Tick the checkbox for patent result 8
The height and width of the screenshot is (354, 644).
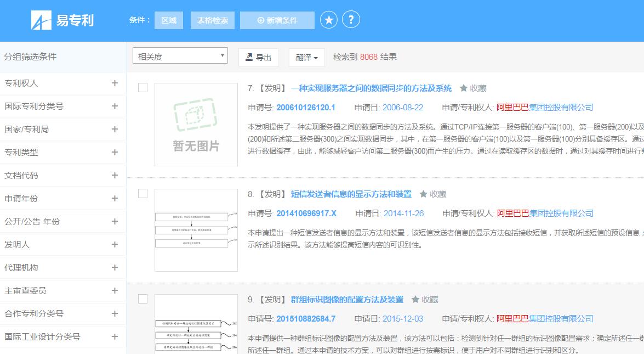143,193
